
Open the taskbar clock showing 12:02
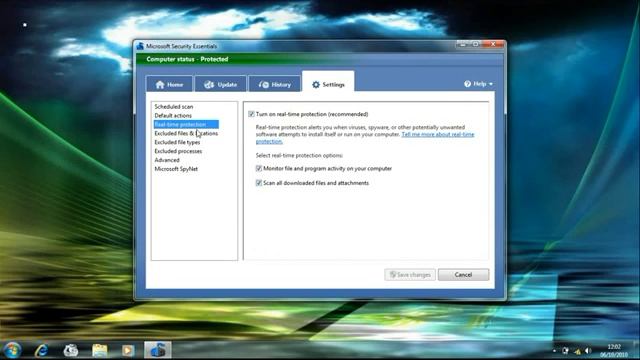point(614,351)
